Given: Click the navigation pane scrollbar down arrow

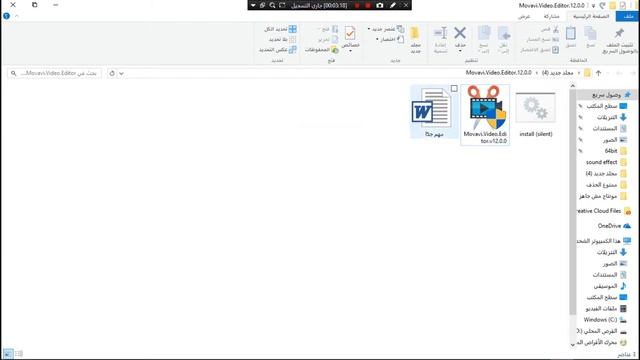Looking at the screenshot, I should tap(573, 345).
